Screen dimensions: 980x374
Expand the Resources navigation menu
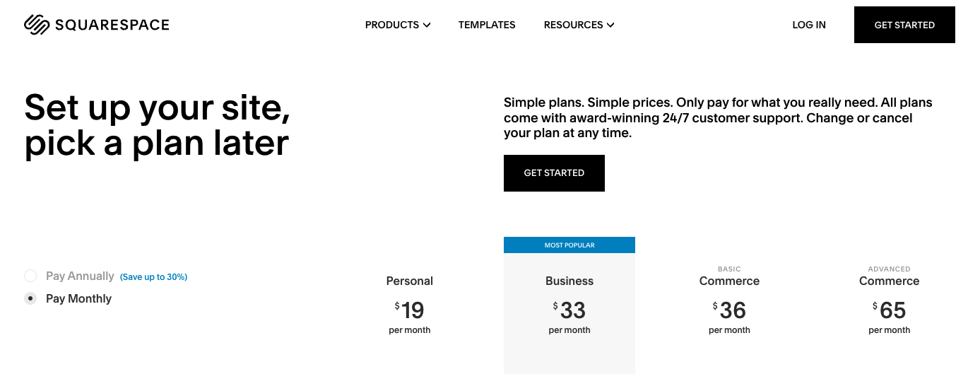tap(573, 25)
